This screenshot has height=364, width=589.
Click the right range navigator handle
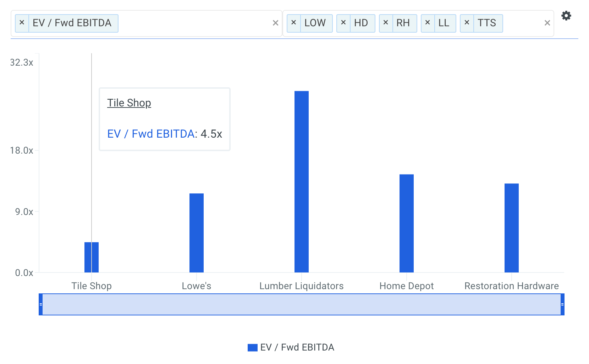click(562, 304)
